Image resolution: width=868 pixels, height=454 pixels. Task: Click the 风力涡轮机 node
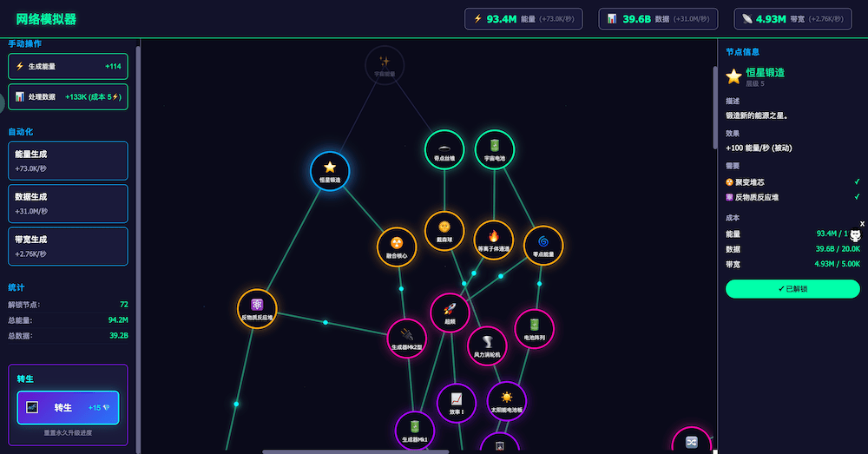pyautogui.click(x=487, y=345)
